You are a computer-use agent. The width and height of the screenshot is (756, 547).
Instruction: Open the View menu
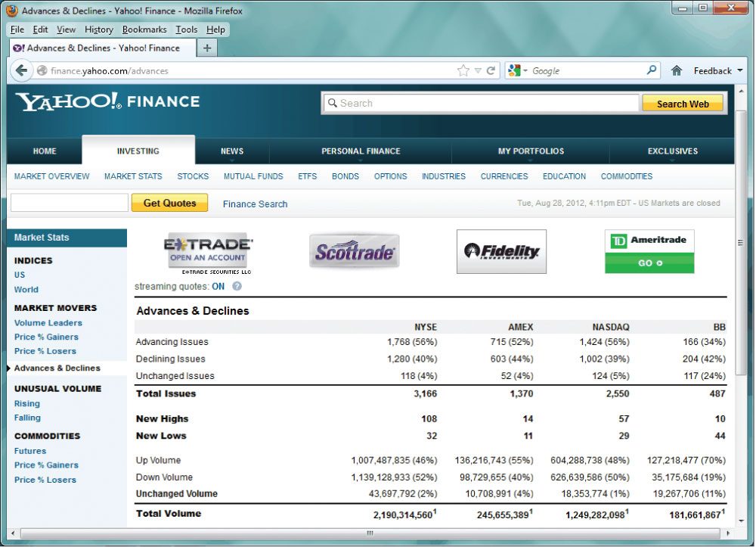click(66, 30)
